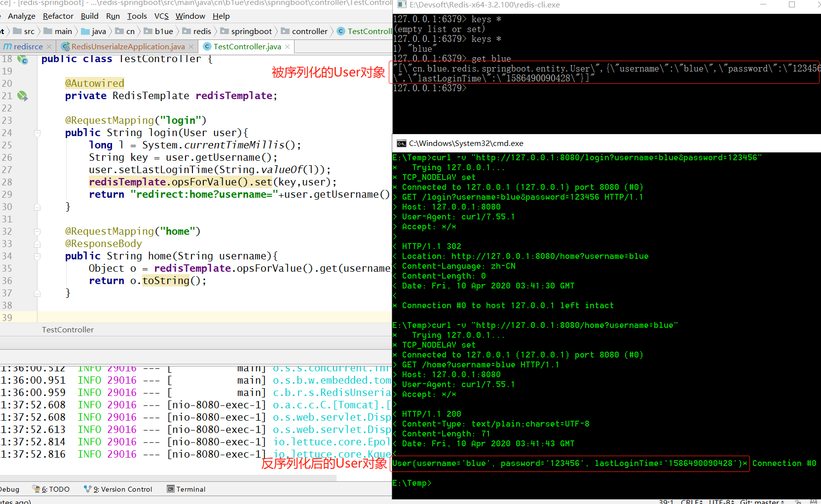Click the Spring bean gutter icon on line 18
821x504 pixels.
point(23,60)
